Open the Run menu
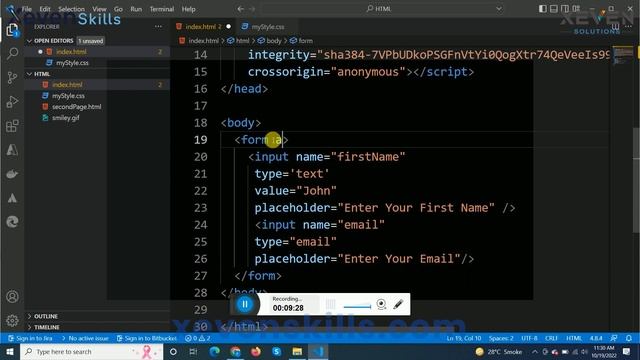The width and height of the screenshot is (640, 360). [136, 9]
